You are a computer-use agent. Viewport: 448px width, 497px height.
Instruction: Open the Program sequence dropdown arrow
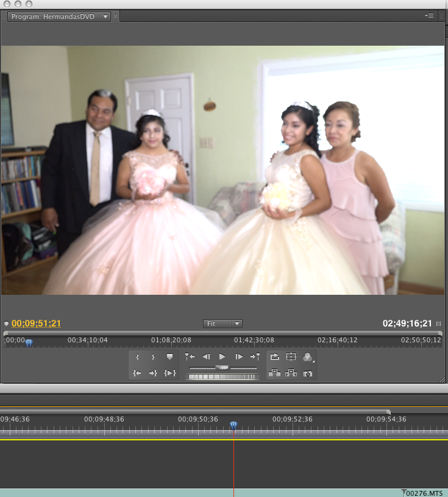pos(105,16)
